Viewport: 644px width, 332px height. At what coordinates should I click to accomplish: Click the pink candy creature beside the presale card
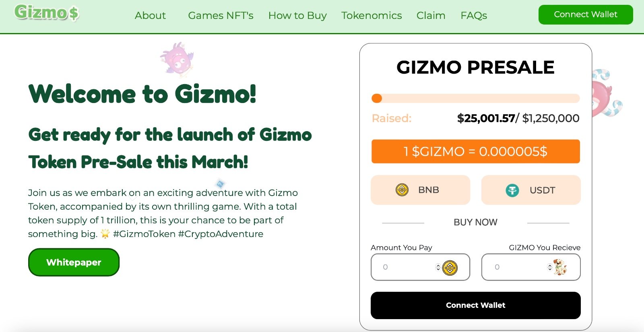[606, 93]
